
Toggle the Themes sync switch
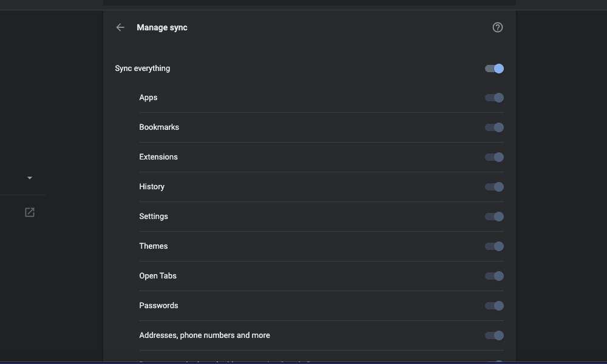click(494, 246)
